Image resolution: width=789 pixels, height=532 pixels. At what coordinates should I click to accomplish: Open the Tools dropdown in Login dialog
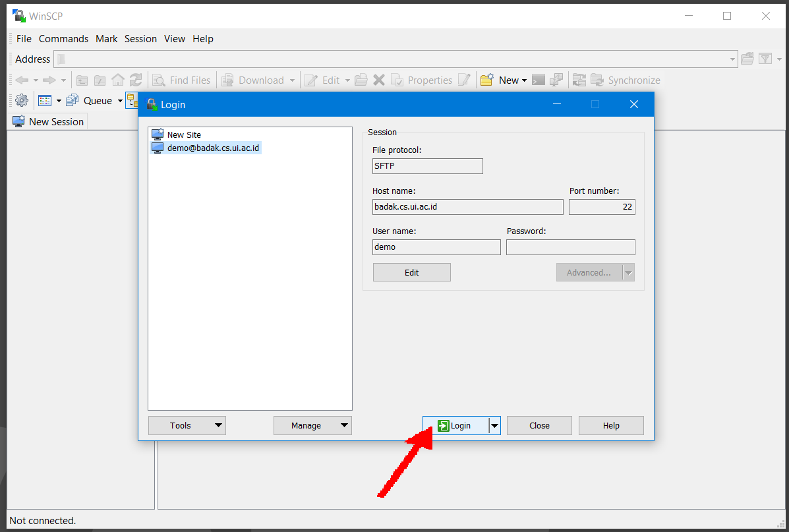[187, 426]
